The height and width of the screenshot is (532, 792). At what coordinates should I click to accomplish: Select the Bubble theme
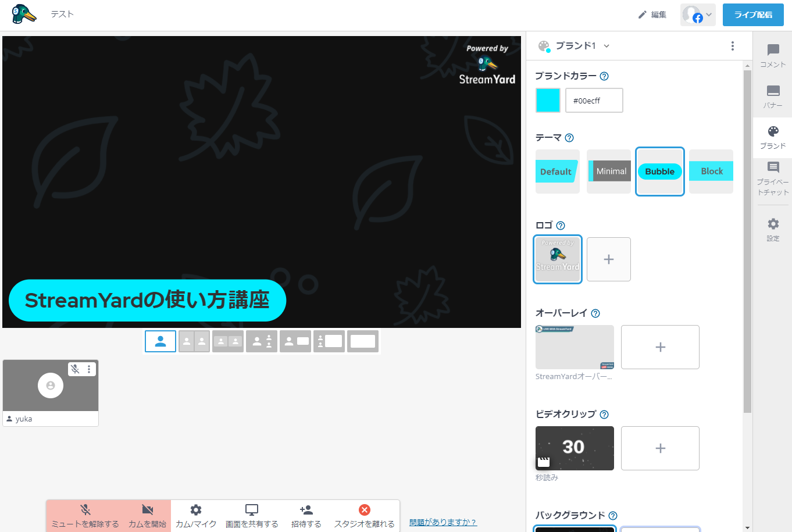pyautogui.click(x=660, y=172)
